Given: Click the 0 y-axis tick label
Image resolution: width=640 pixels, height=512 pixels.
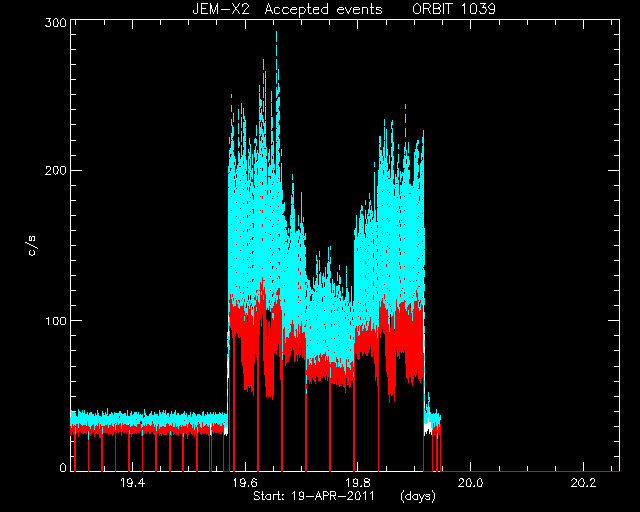Looking at the screenshot, I should (x=62, y=467).
